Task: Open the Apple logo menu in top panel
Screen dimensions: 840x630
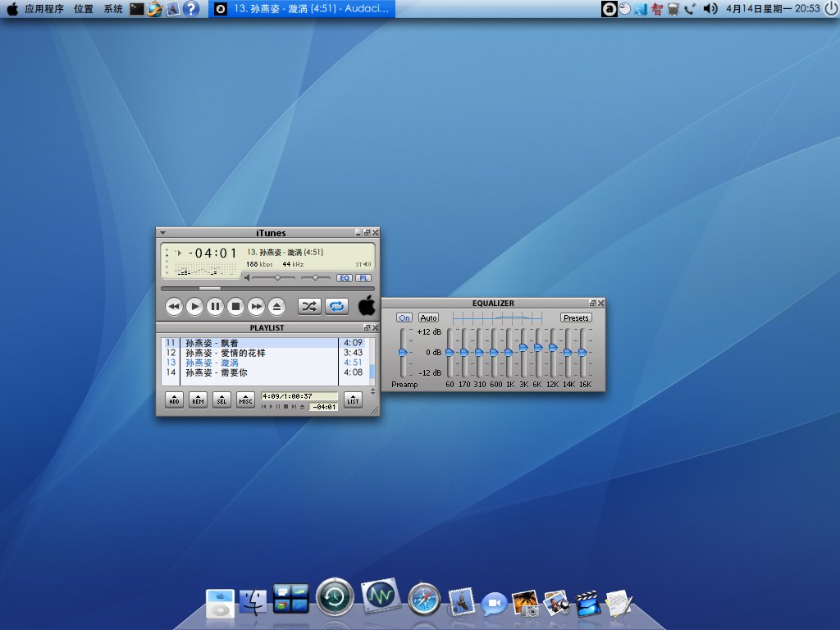Action: point(11,8)
